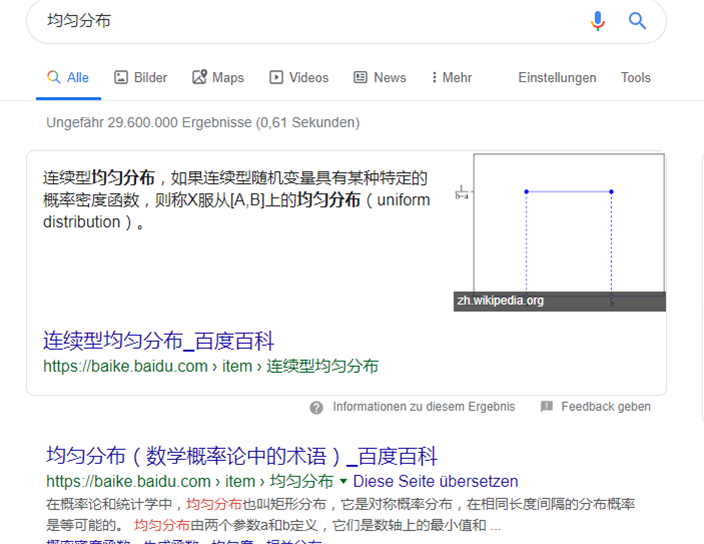
Task: Click the baike.baidu.com 连续型均匀分布 URL
Action: pyautogui.click(x=211, y=366)
